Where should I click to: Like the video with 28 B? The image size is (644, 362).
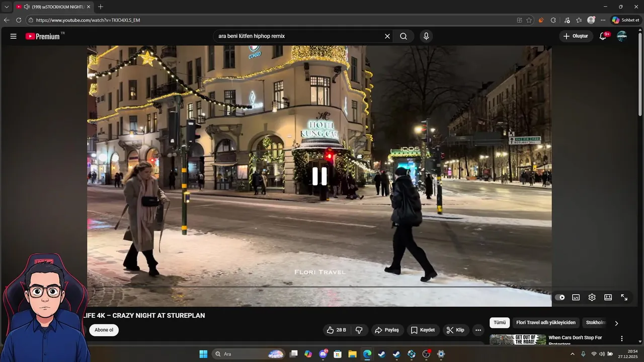coord(336,330)
